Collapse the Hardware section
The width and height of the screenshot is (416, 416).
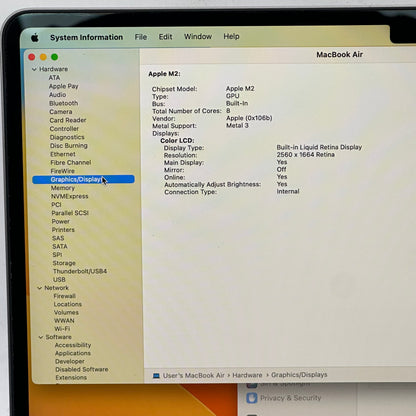click(x=34, y=69)
